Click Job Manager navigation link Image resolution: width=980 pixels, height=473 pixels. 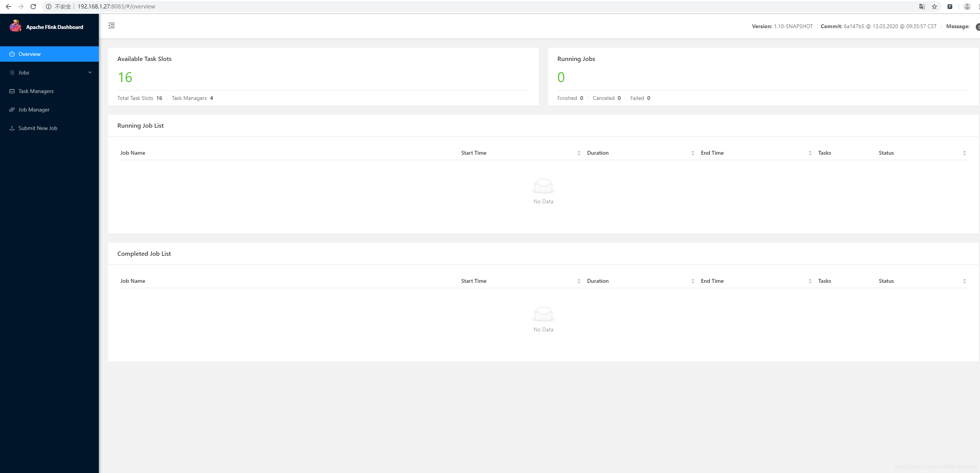[34, 109]
